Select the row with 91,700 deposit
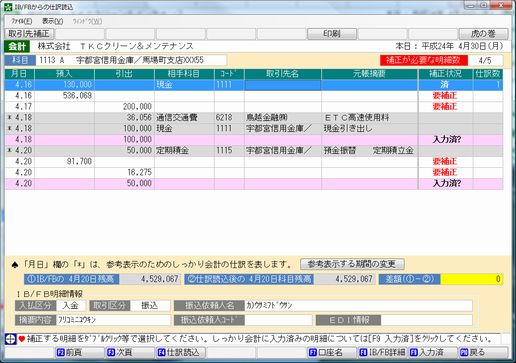This screenshot has height=363, width=516. point(254,162)
